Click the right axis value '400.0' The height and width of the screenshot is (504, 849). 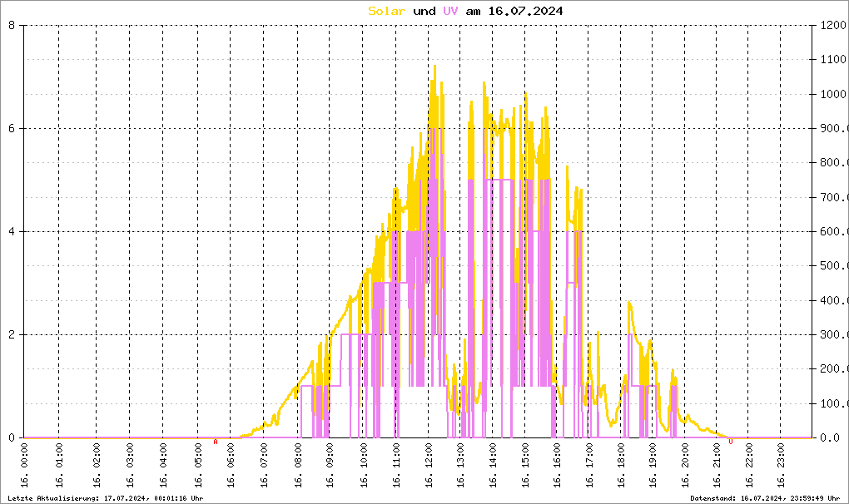(x=834, y=301)
